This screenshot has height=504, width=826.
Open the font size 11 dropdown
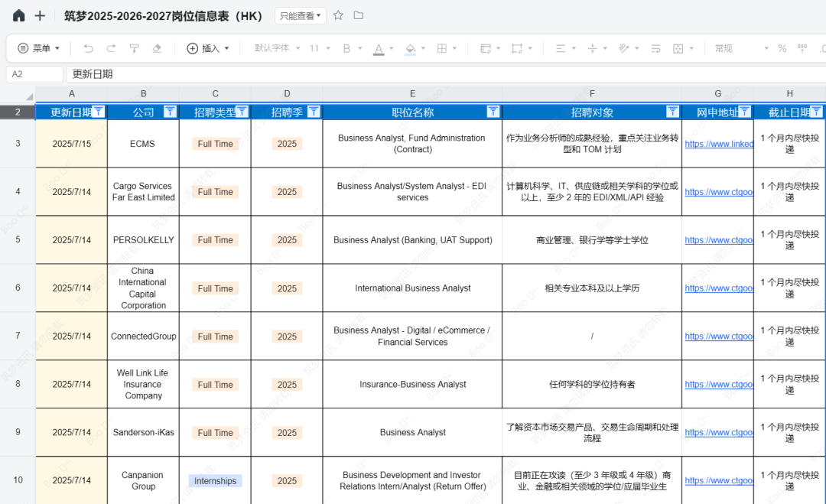tap(319, 48)
